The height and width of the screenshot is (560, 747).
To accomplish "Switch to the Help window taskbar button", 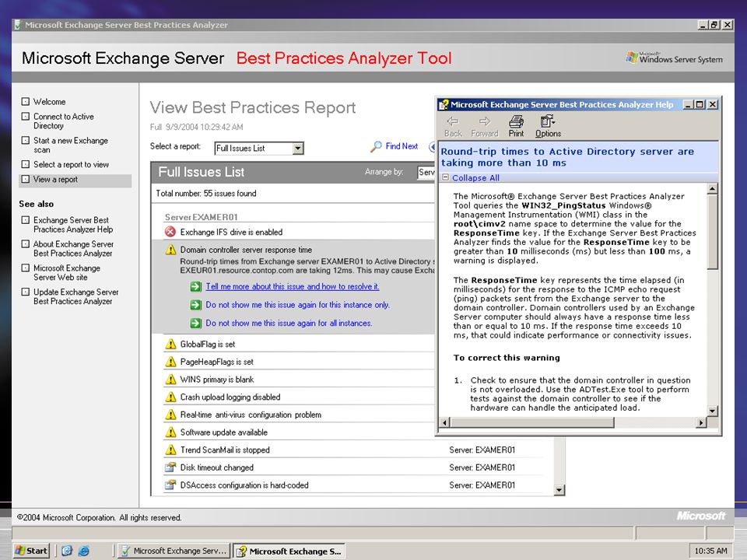I will coord(289,551).
